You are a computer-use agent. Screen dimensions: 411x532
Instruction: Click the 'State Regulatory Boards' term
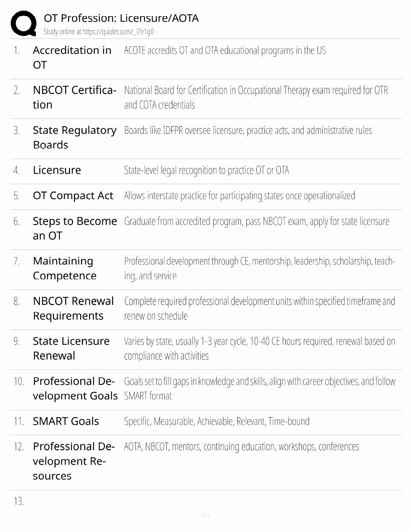(x=75, y=137)
